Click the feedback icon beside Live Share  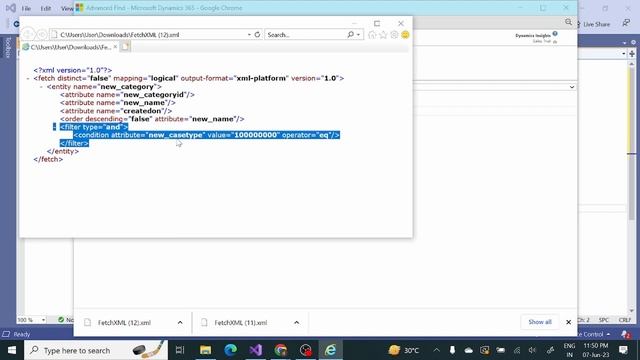tap(626, 24)
